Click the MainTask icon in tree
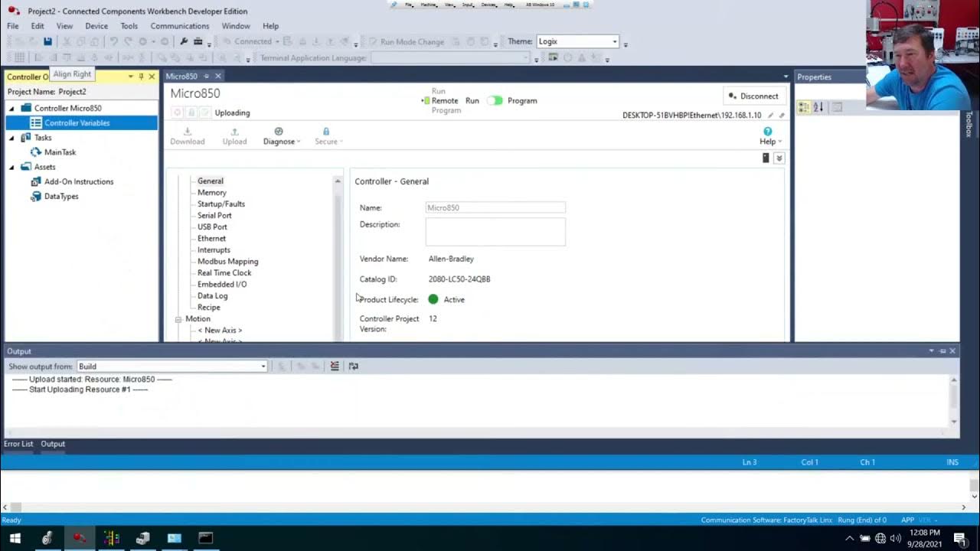 (36, 152)
